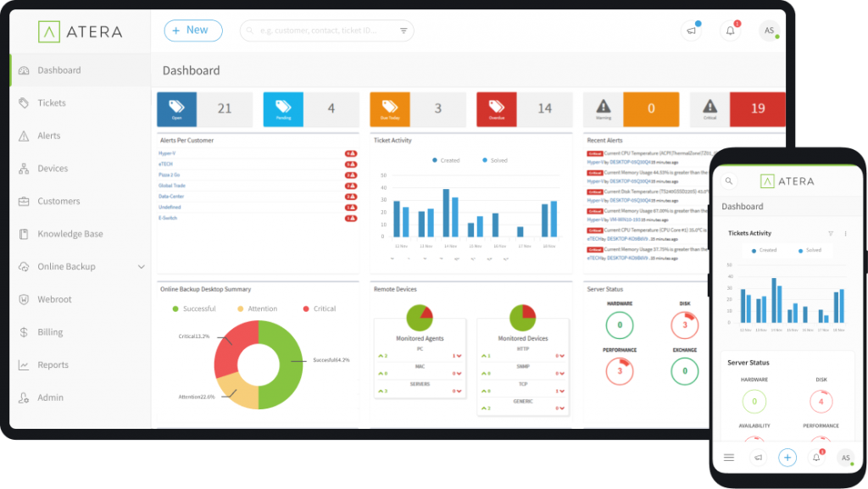The height and width of the screenshot is (489, 868).
Task: Tap the Atera logo on the phone
Action: point(787,181)
